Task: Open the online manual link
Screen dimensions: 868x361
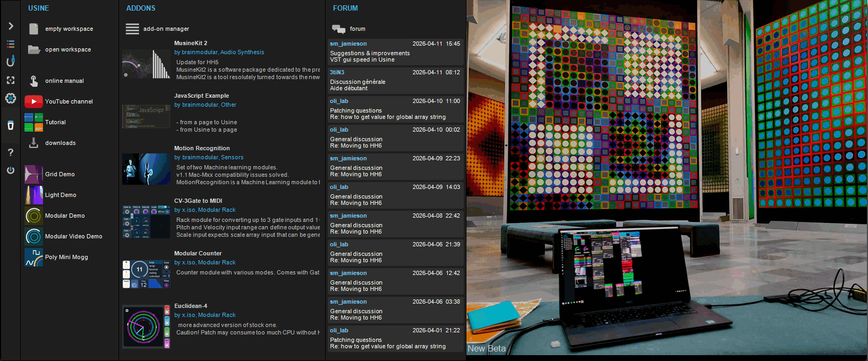Action: pyautogui.click(x=64, y=81)
